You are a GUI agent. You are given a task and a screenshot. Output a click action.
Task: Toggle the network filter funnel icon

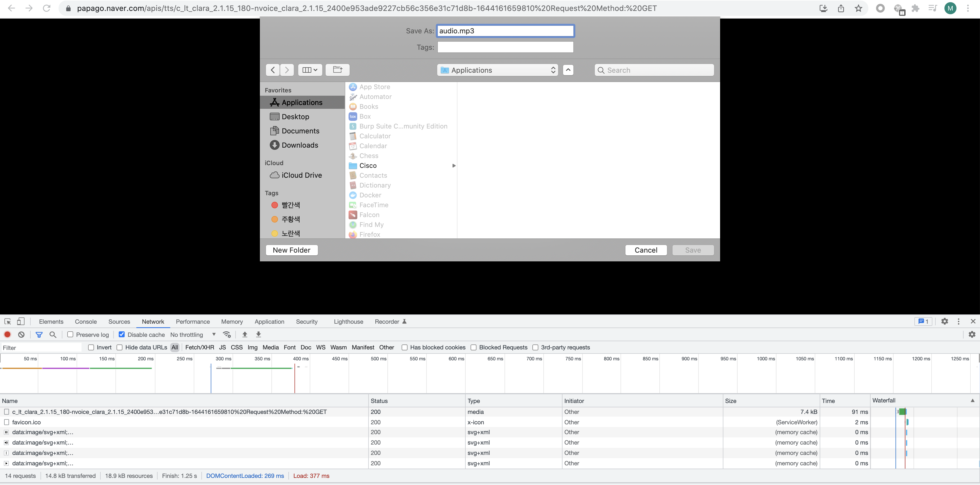tap(39, 334)
